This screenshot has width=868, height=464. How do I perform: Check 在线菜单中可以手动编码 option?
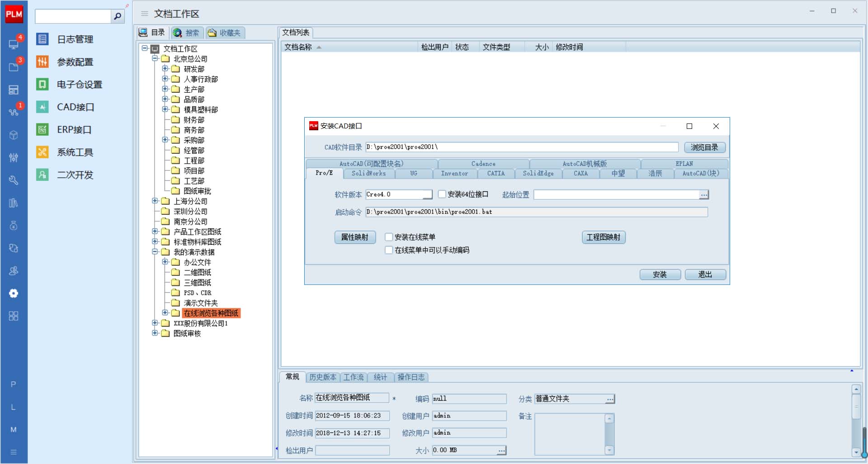pyautogui.click(x=389, y=250)
